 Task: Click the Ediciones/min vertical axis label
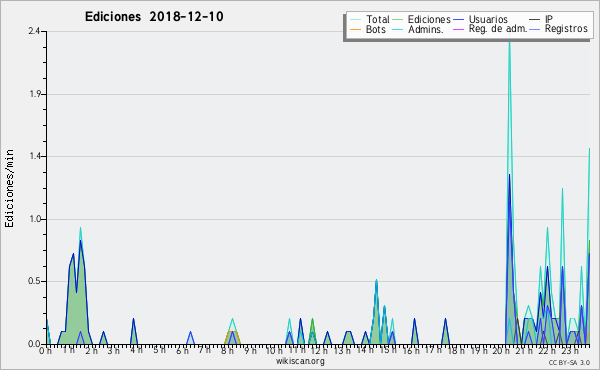tap(9, 188)
